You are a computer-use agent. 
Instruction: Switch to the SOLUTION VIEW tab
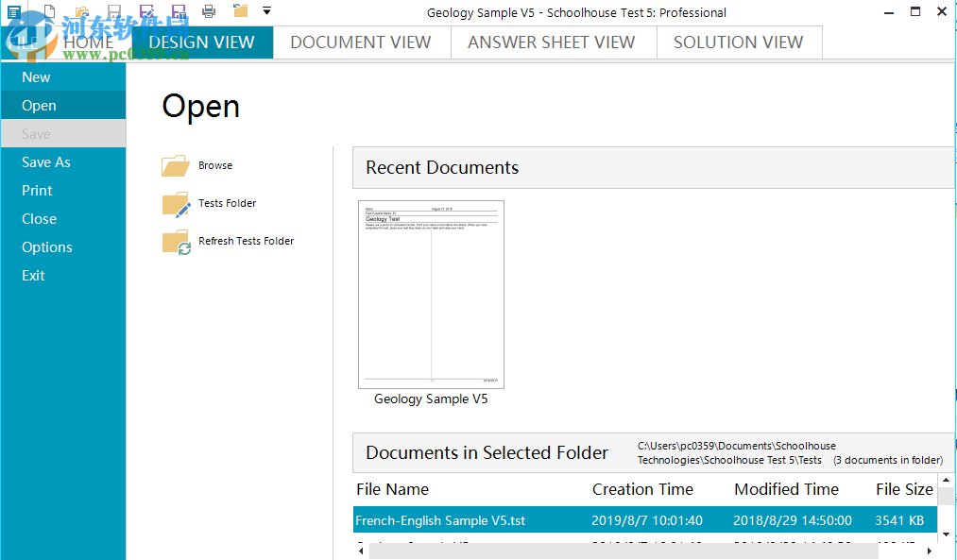click(x=739, y=42)
